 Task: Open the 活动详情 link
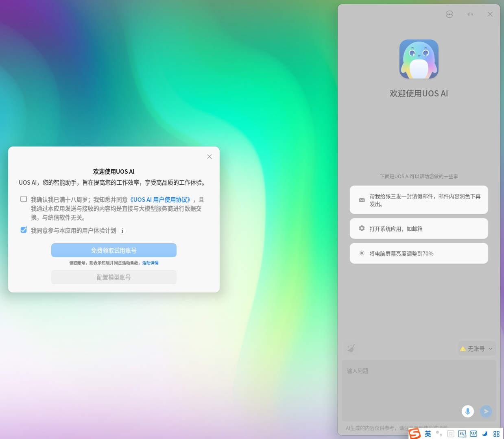(151, 263)
